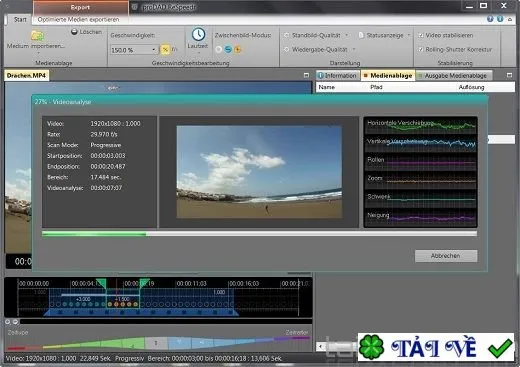
Task: Click the proDAD ReSpeedr app icon
Action: [x=134, y=7]
